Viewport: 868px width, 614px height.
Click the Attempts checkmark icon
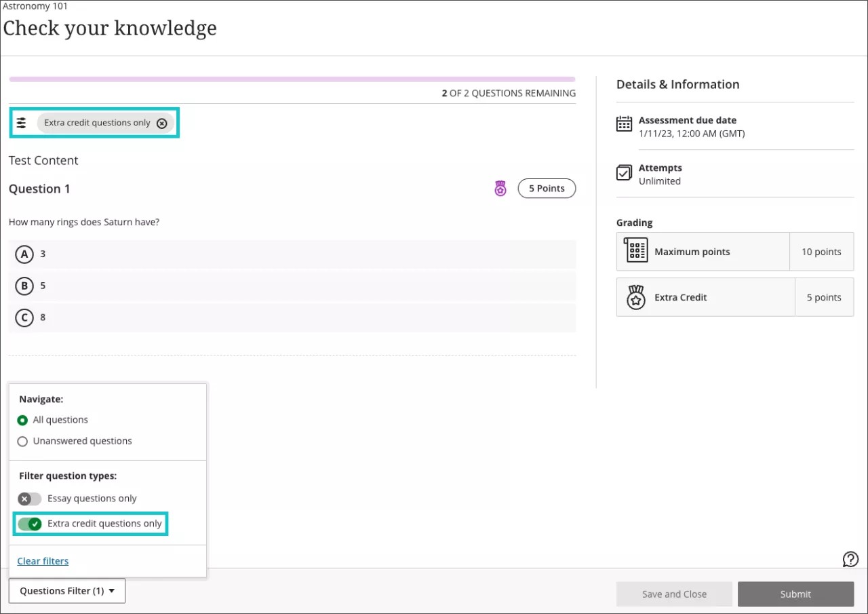(x=623, y=172)
